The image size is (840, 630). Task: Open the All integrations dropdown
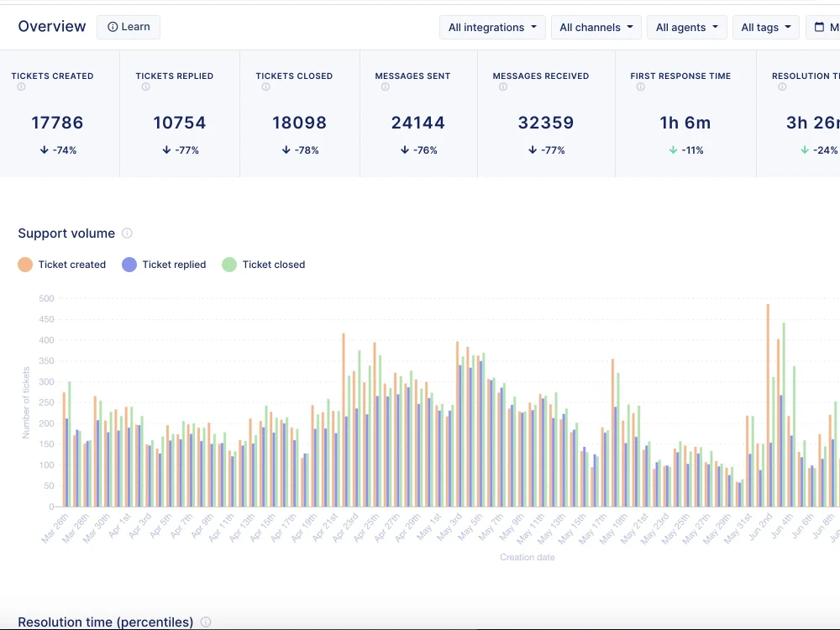pyautogui.click(x=492, y=28)
